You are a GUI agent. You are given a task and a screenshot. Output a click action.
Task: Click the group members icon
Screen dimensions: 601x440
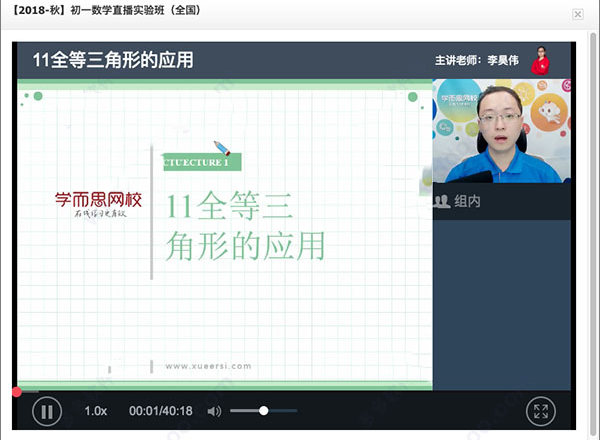442,201
